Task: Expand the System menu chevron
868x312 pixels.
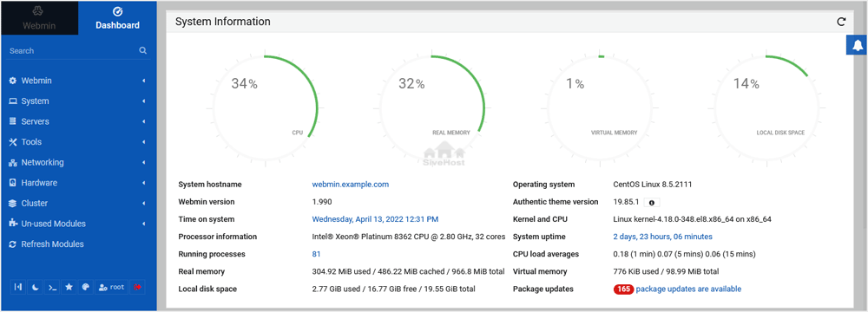Action: tap(144, 101)
